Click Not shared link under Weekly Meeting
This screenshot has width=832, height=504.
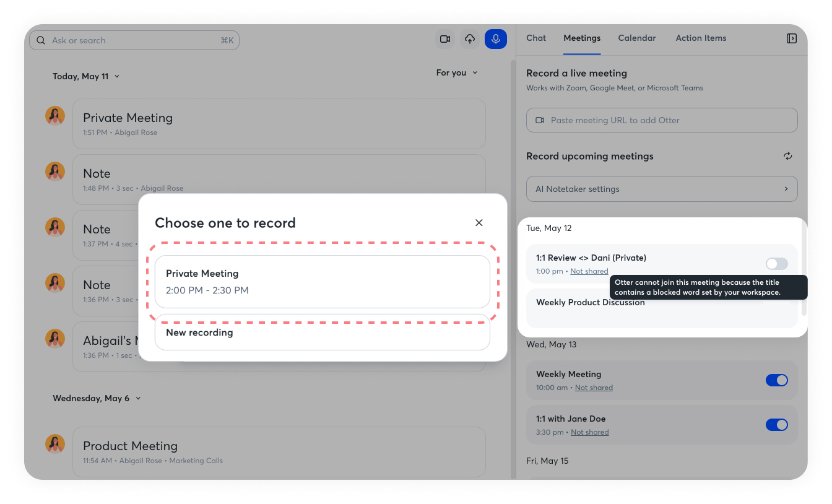pos(594,388)
